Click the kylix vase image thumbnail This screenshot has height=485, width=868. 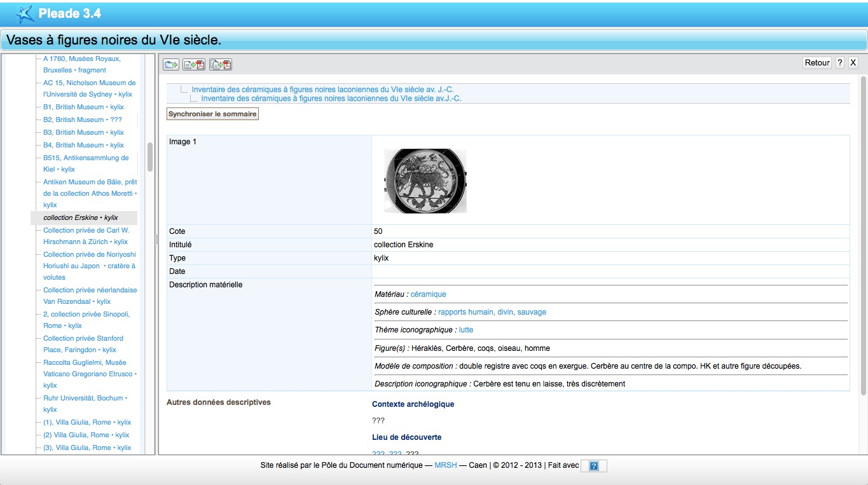point(425,181)
